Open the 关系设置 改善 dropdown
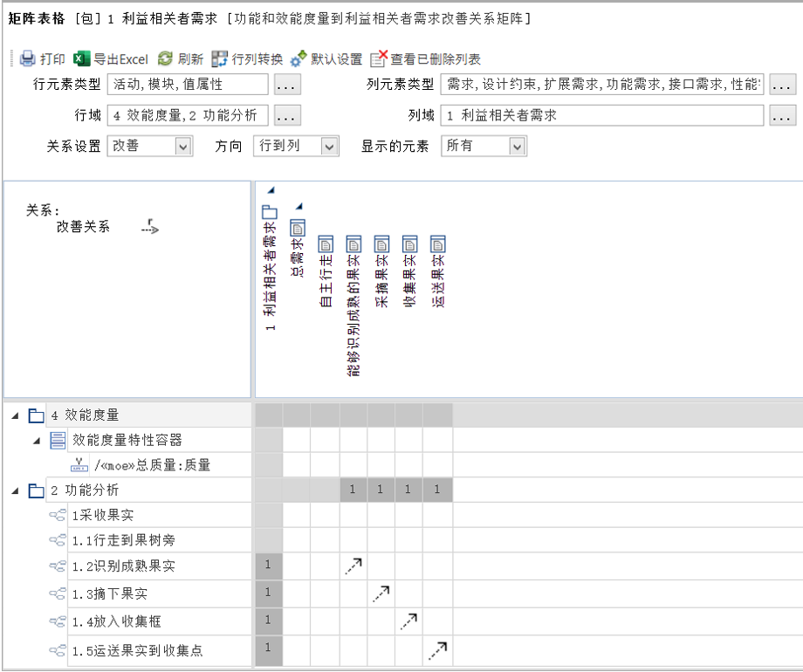803x672 pixels. 183,147
